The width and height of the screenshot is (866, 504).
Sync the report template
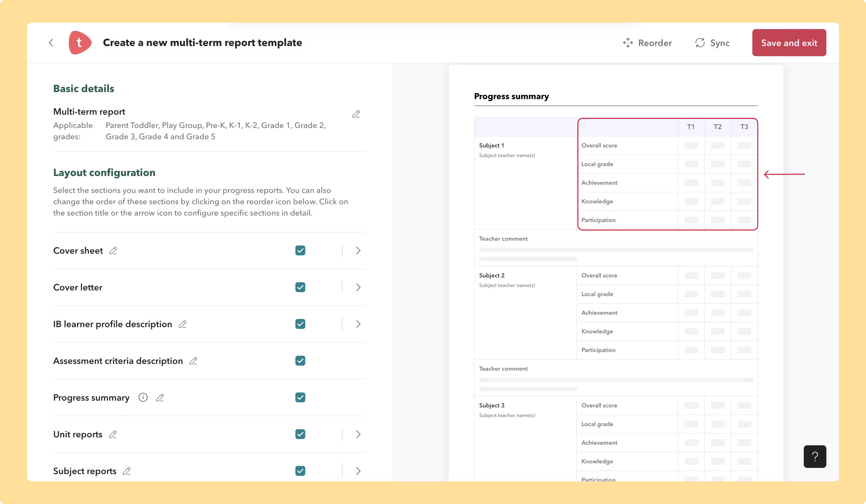point(712,43)
